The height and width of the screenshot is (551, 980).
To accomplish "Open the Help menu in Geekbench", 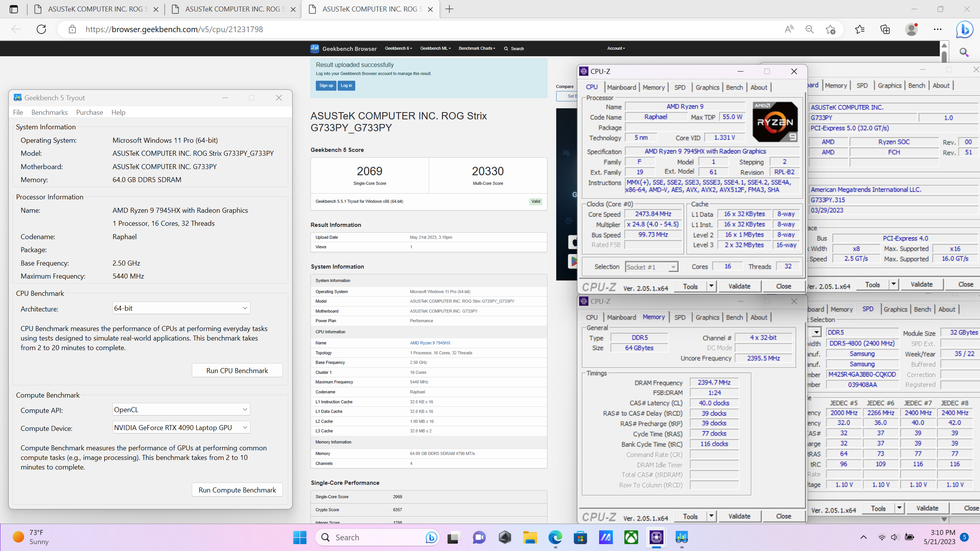I will (x=118, y=112).
